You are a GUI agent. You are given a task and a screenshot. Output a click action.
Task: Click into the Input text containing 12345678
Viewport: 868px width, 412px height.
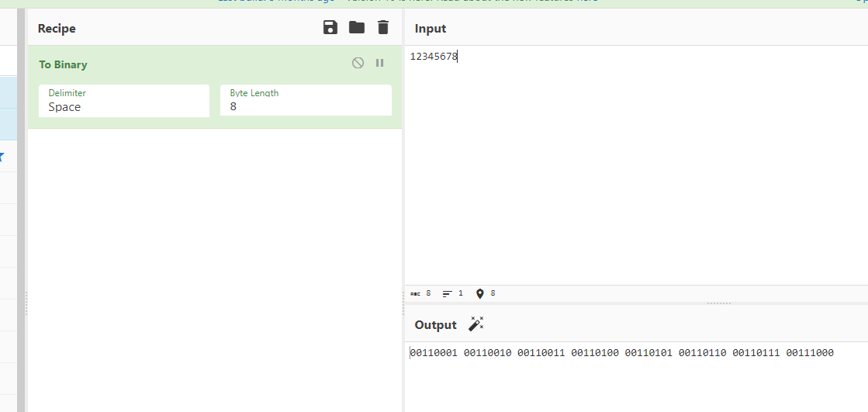point(434,57)
